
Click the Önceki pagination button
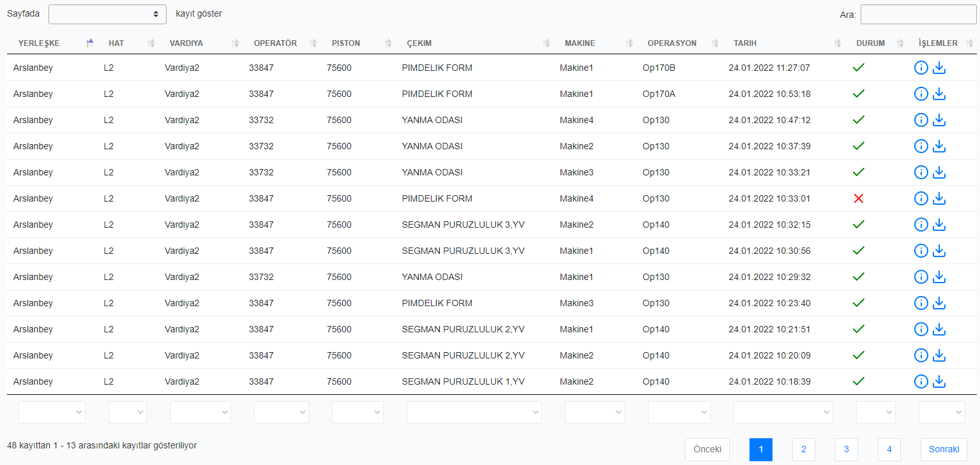(707, 449)
